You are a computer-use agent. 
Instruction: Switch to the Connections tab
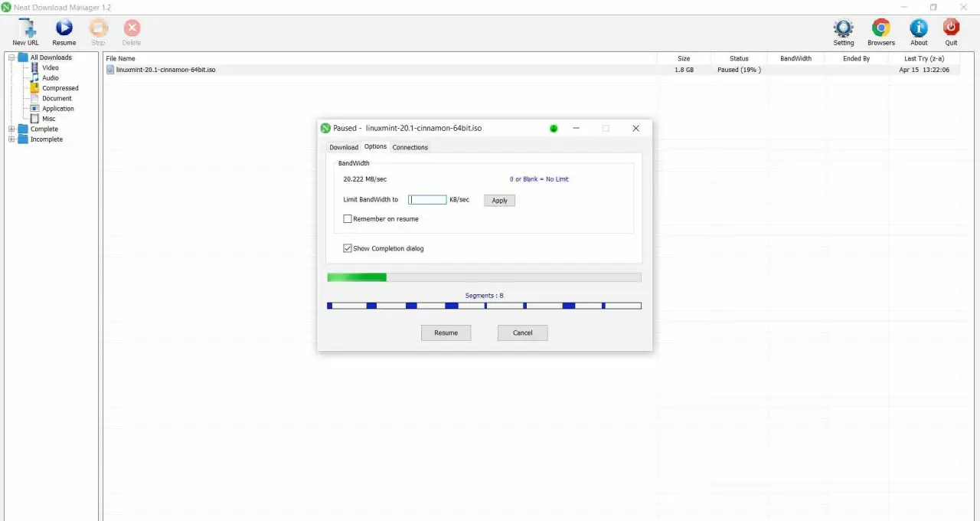coord(410,147)
